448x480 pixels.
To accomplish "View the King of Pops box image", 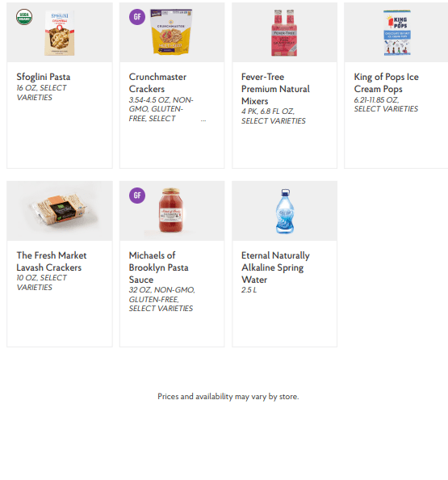I will click(397, 33).
